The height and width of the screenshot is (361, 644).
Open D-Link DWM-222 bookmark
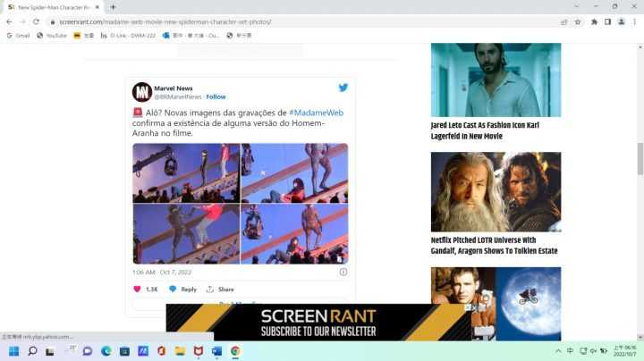(128, 36)
